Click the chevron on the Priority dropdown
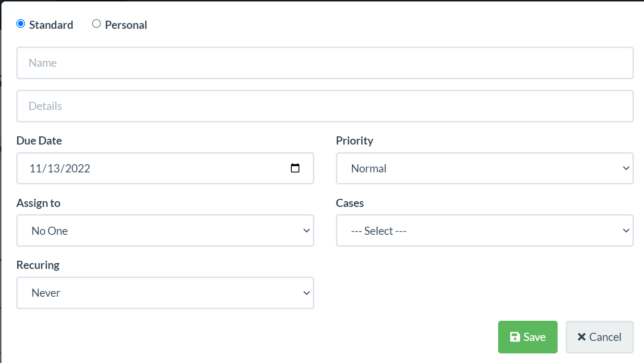 pos(625,168)
